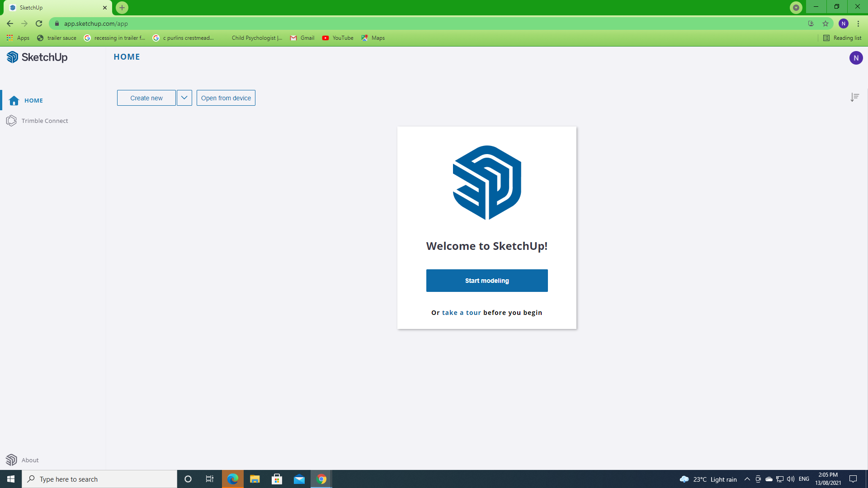Click Open from device button
Screen dimensions: 868x488
coord(226,98)
